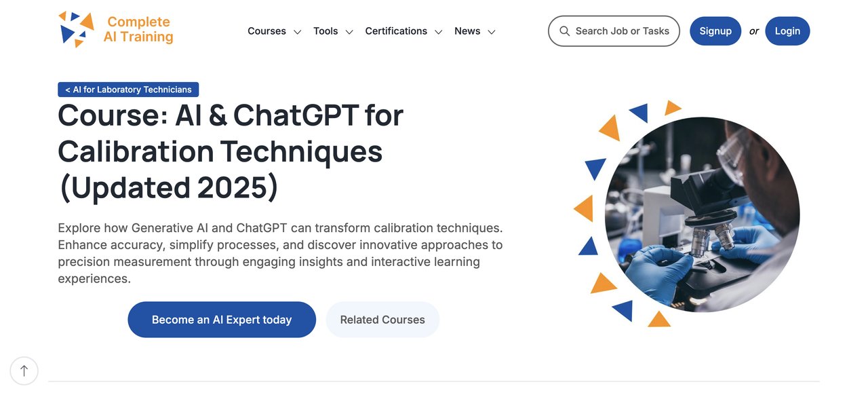Image resolution: width=868 pixels, height=395 pixels.
Task: Click the course title heading
Action: tap(231, 152)
